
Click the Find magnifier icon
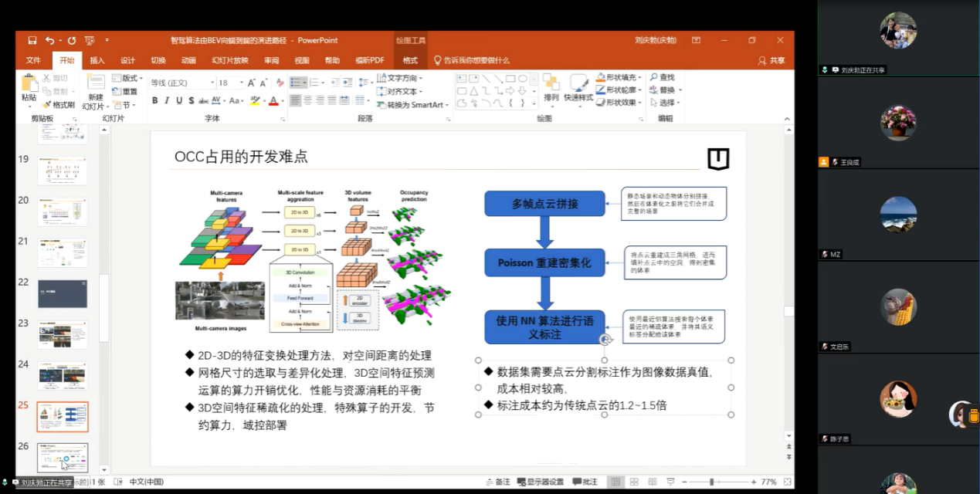tap(653, 77)
